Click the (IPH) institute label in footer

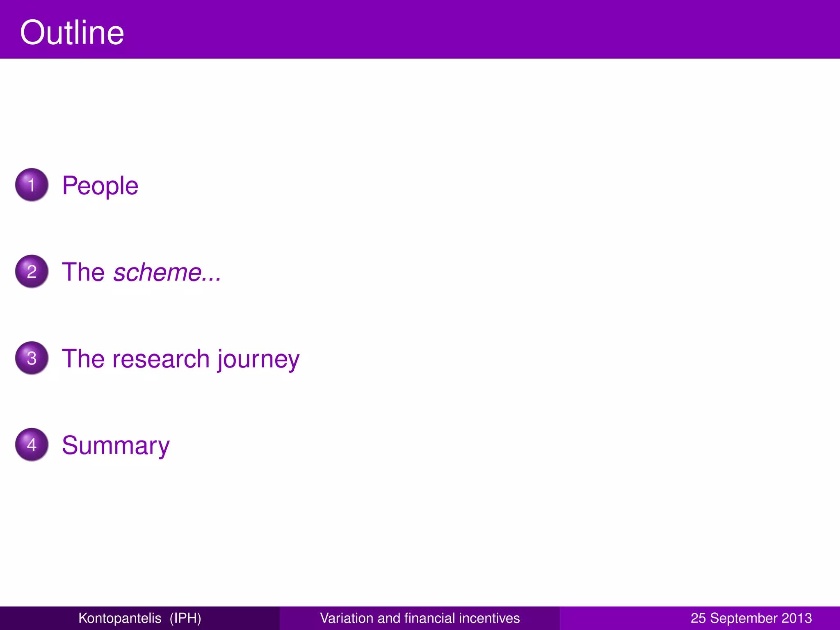tap(185, 618)
